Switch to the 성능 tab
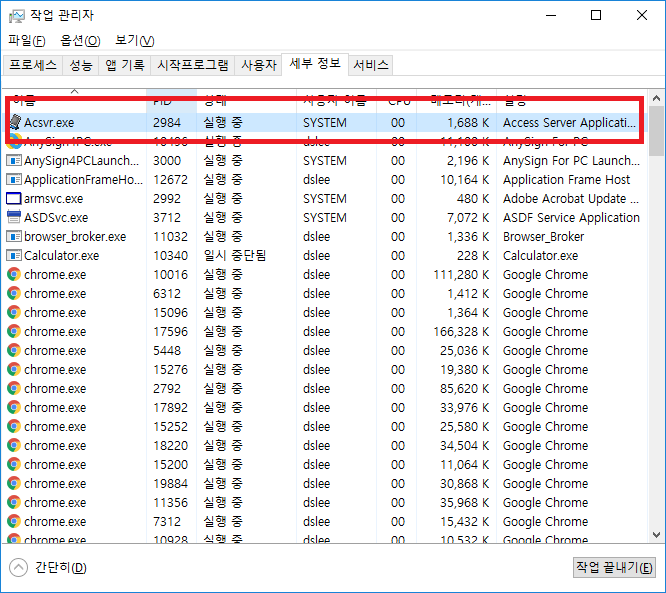This screenshot has width=666, height=593. pyautogui.click(x=81, y=65)
